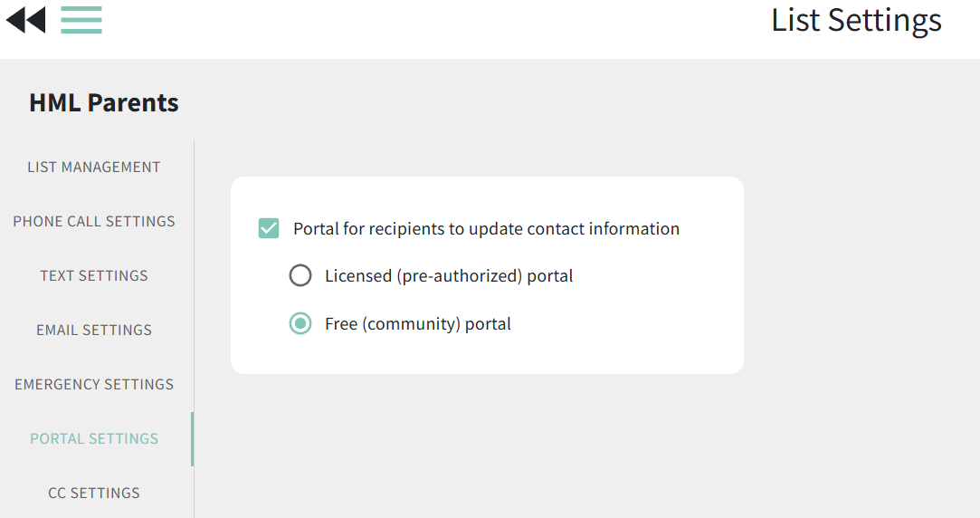Go to Phone Call Settings
Viewport: 980px width, 518px height.
coord(94,222)
